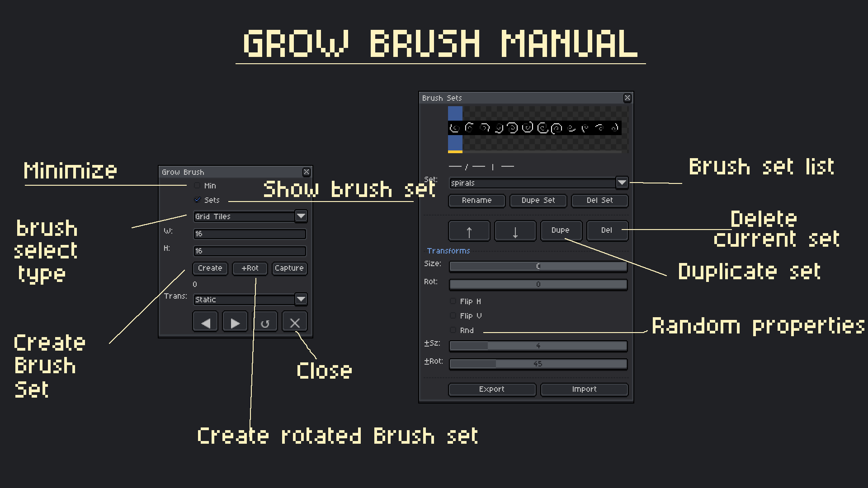This screenshot has height=488, width=868.
Task: Select the first spiral brush thumbnail
Action: (x=455, y=128)
